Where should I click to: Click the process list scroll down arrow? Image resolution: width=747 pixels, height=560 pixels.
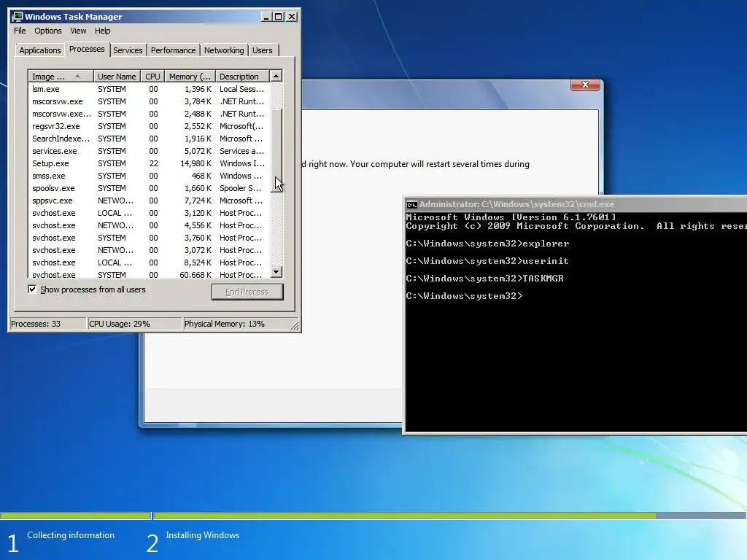click(276, 272)
